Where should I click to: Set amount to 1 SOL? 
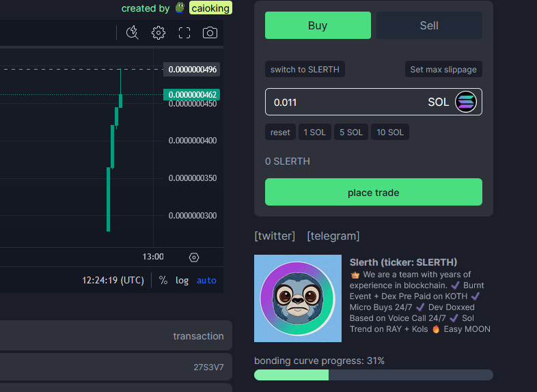click(314, 132)
